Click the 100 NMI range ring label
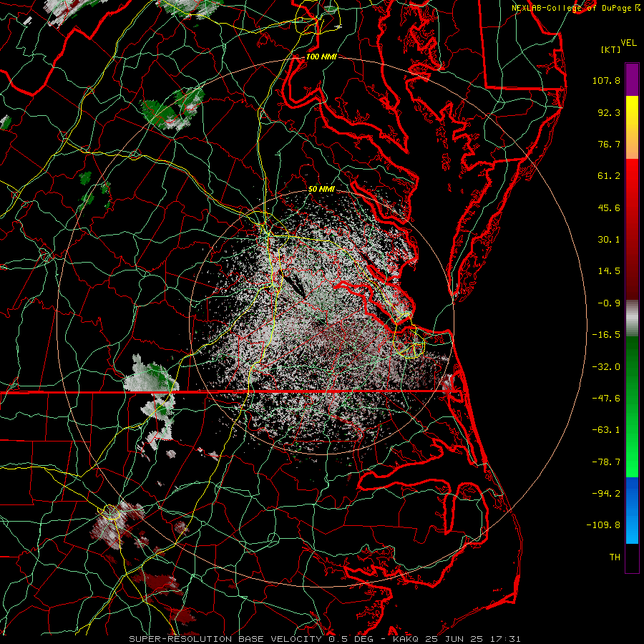The width and height of the screenshot is (644, 644). click(321, 57)
